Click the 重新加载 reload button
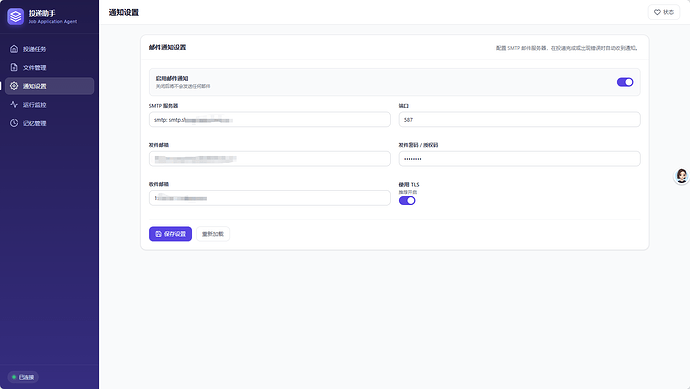This screenshot has width=690, height=389. 213,234
